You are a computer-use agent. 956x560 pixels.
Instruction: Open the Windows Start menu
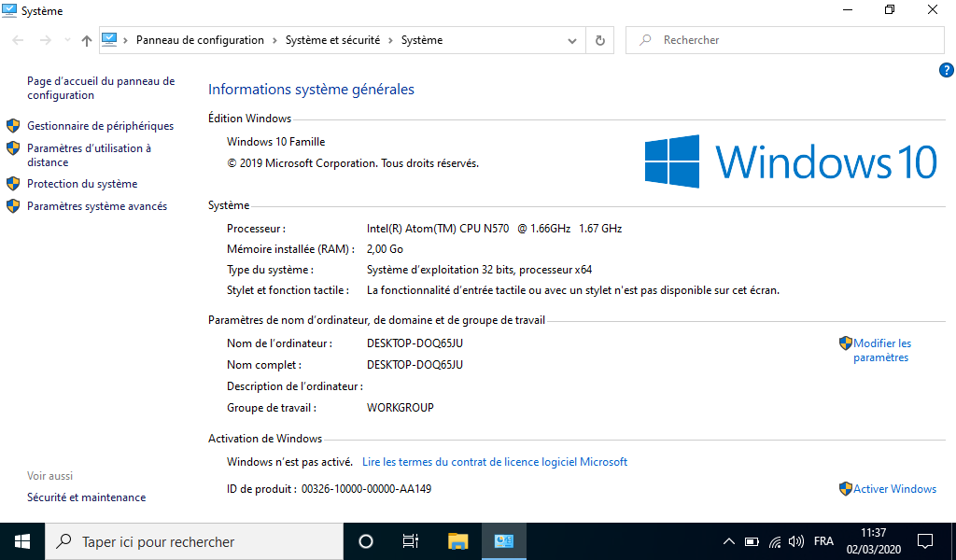(x=22, y=541)
